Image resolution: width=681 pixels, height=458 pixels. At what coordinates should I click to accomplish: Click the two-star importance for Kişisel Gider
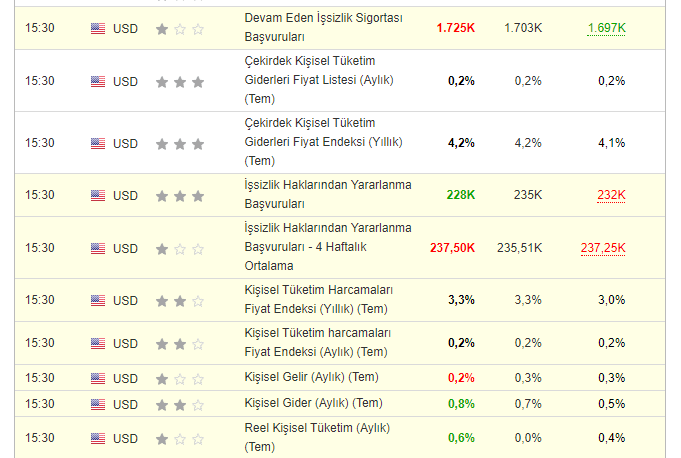pyautogui.click(x=180, y=404)
